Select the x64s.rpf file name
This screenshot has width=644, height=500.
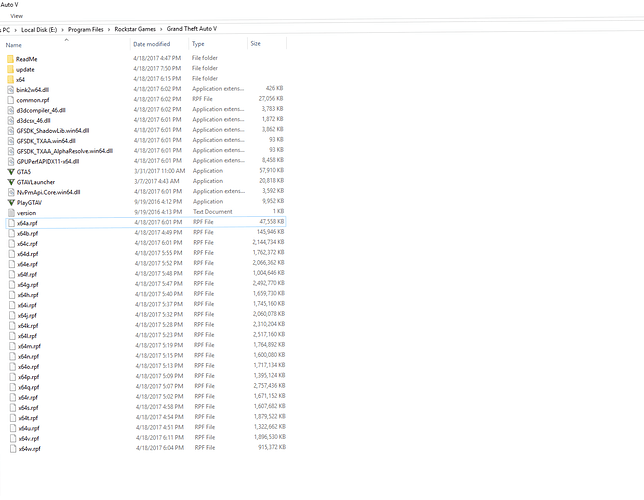point(28,408)
